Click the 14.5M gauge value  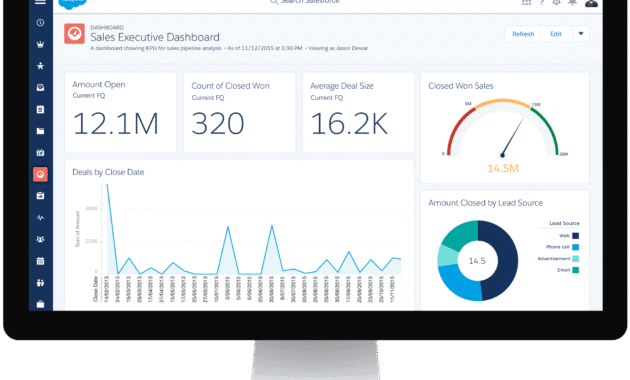[x=503, y=168]
